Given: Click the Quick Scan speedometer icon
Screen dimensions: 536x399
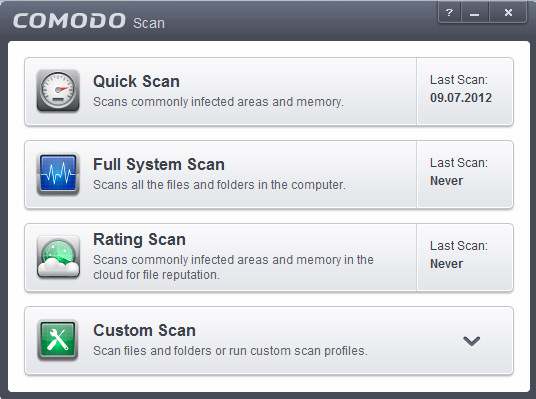Looking at the screenshot, I should 58,91.
